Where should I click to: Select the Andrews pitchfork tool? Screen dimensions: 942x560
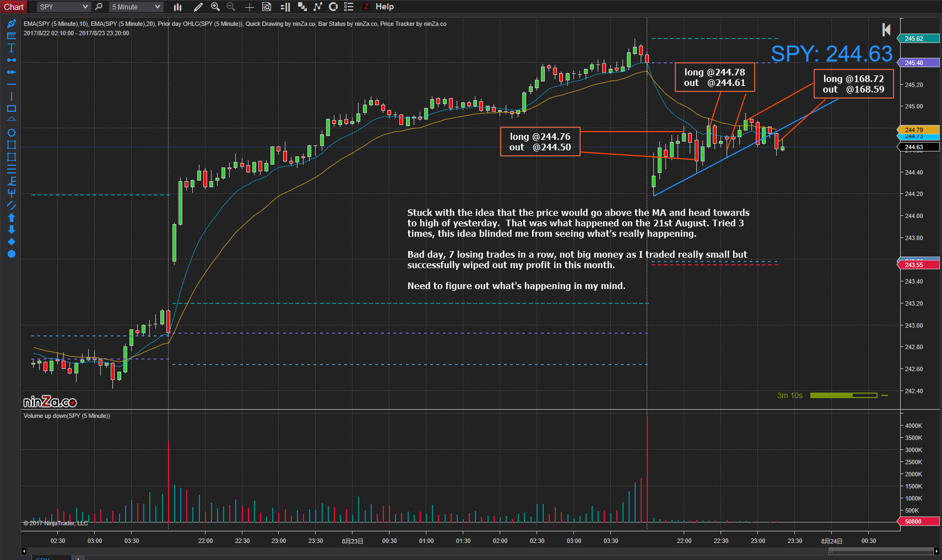coord(11,193)
